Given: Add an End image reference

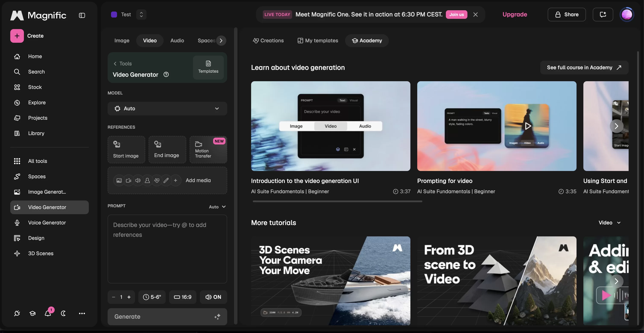Looking at the screenshot, I should point(167,150).
